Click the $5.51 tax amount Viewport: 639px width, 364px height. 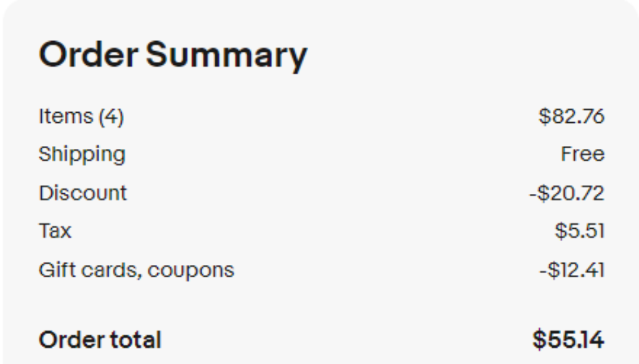580,231
